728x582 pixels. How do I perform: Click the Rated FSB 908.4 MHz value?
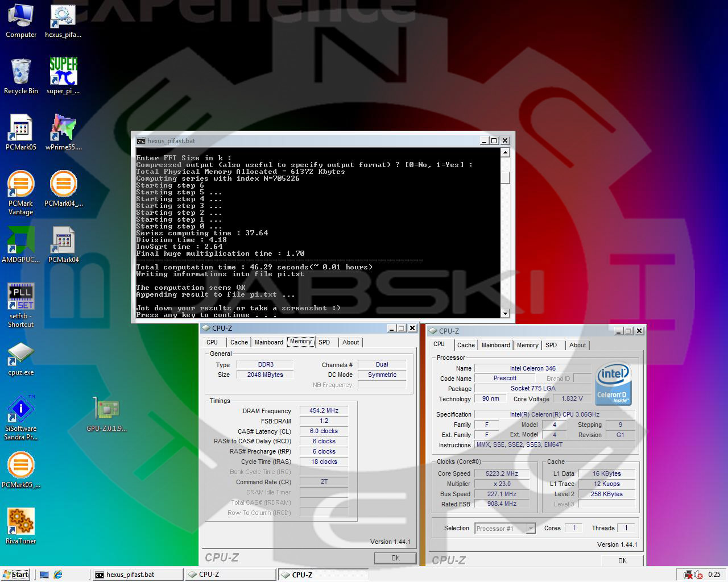[x=502, y=504]
